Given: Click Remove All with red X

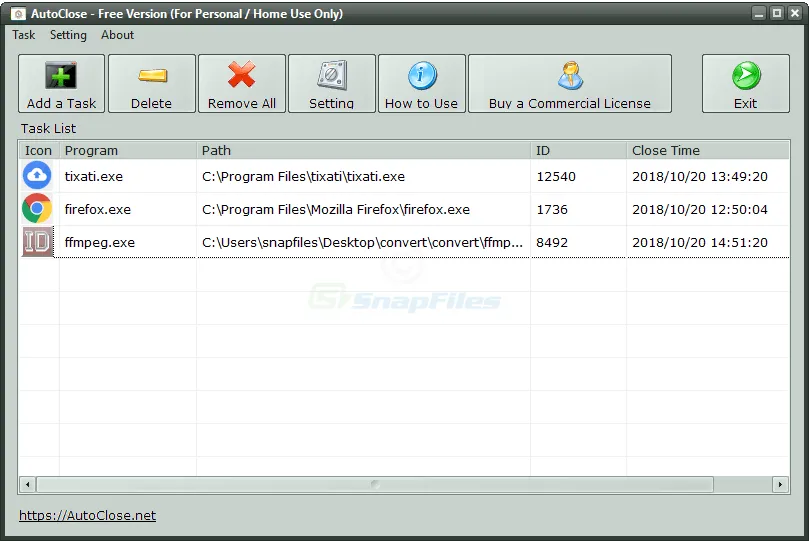Looking at the screenshot, I should (x=241, y=84).
